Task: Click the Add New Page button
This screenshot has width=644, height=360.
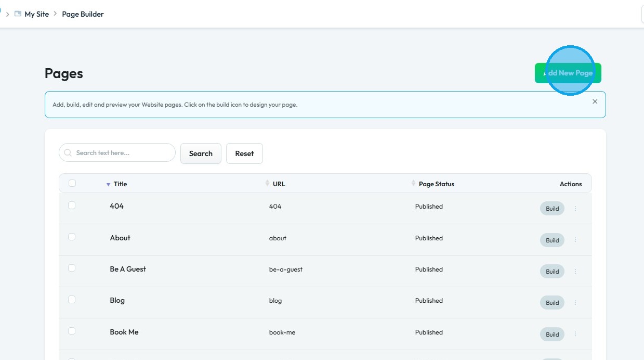Action: click(x=568, y=73)
